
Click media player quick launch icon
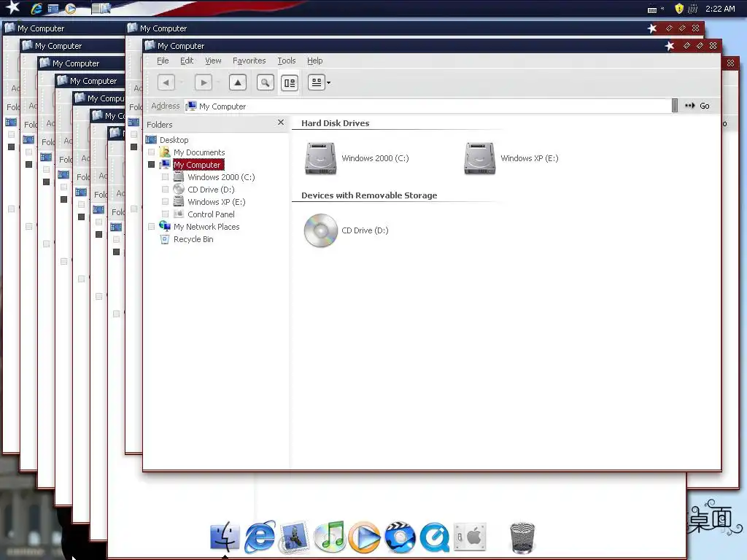(70, 9)
